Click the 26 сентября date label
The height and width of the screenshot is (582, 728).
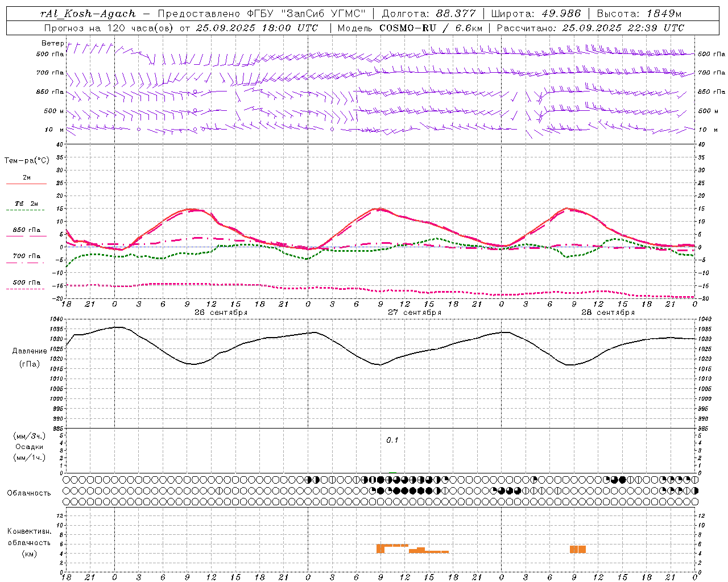(221, 313)
